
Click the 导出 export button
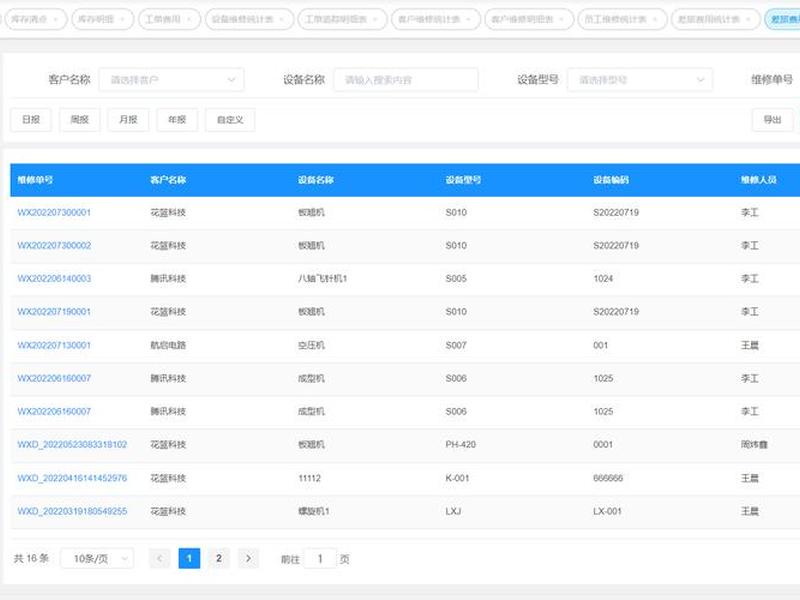tap(772, 119)
